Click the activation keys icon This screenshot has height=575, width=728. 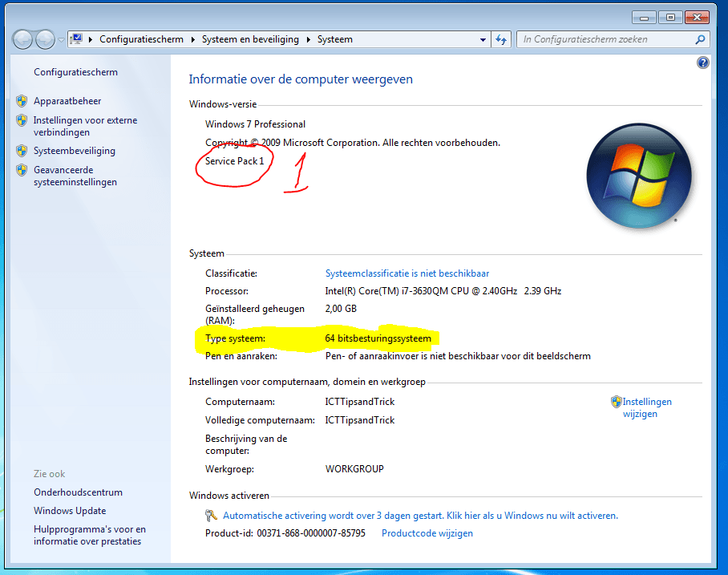(x=211, y=516)
